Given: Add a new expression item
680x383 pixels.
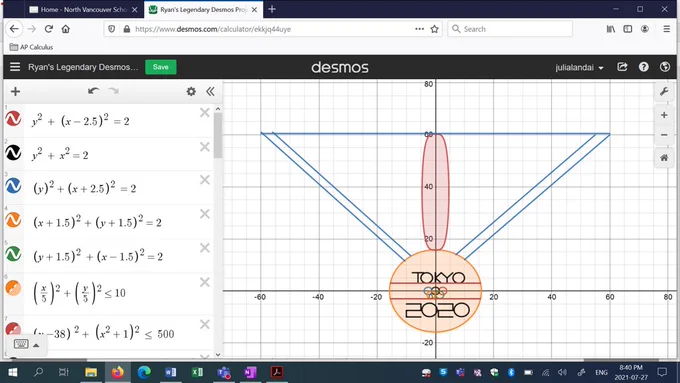Looking at the screenshot, I should 16,92.
